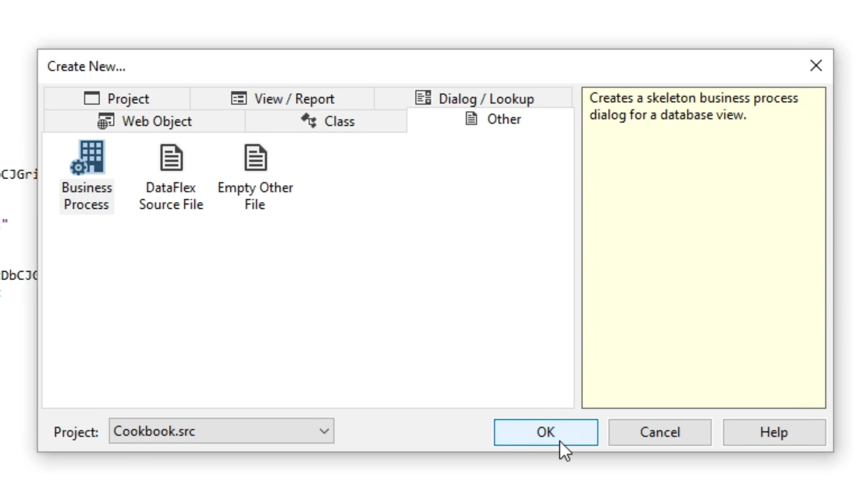This screenshot has width=868, height=488.
Task: Click the 'DataFlex Source File' item label
Action: click(x=171, y=196)
